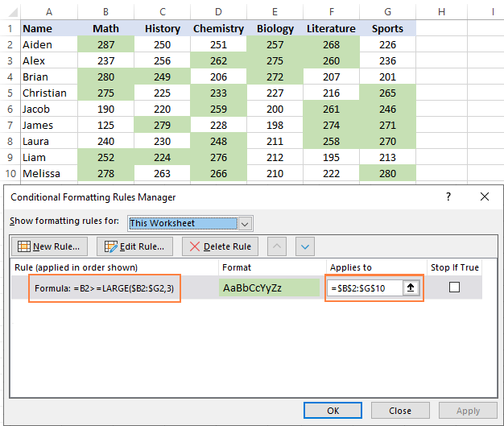The width and height of the screenshot is (504, 426).
Task: Close the Rules Manager dialog with X
Action: [x=484, y=196]
